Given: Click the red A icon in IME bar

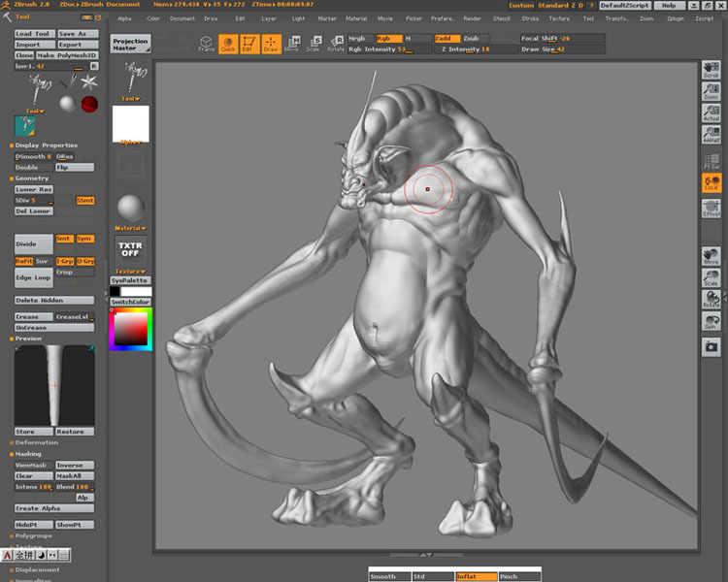Looking at the screenshot, I should pyautogui.click(x=7, y=555).
